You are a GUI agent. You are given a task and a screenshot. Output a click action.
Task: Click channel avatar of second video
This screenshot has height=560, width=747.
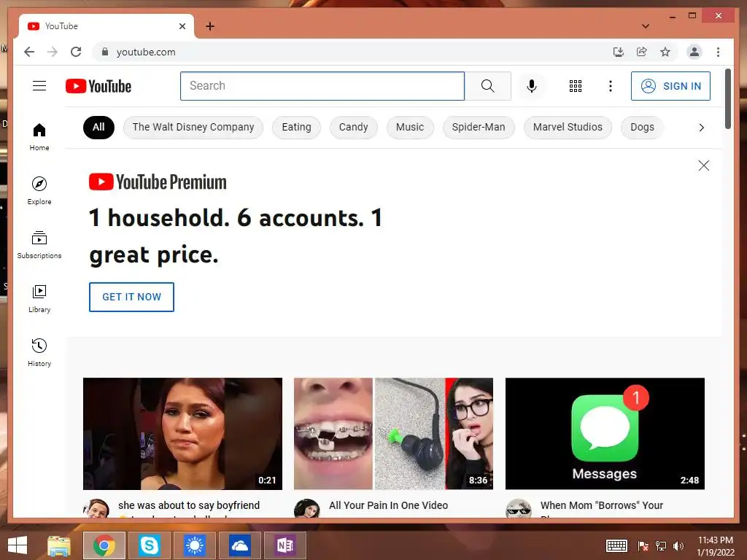[x=307, y=508]
